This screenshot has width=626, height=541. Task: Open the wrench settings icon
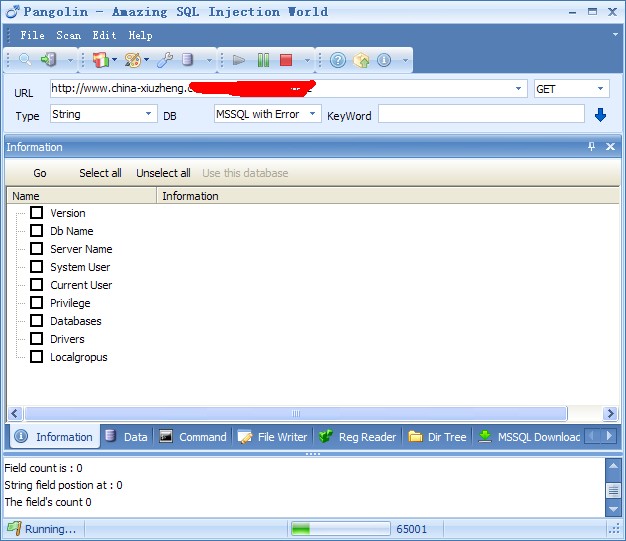[x=165, y=60]
